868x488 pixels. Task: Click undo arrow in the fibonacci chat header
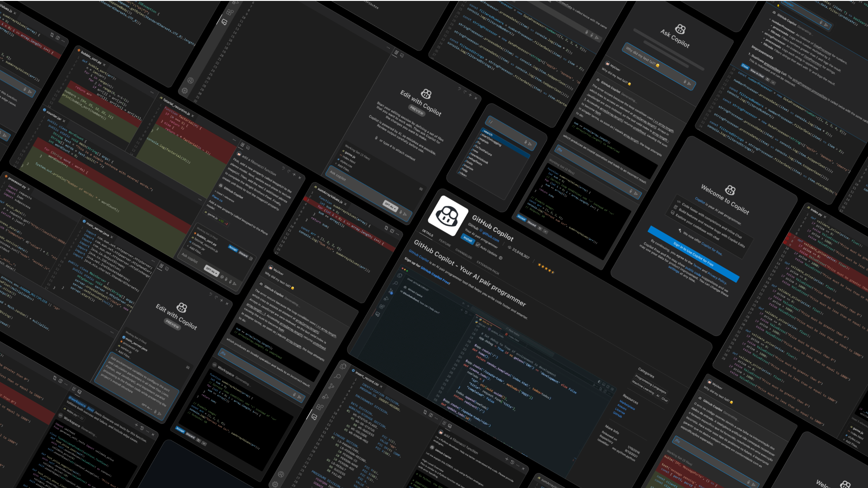coord(283,168)
